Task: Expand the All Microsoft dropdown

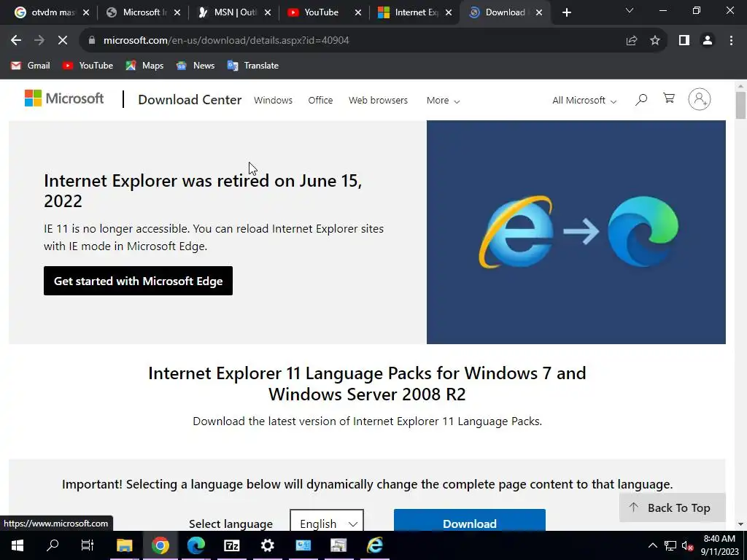Action: coord(584,101)
